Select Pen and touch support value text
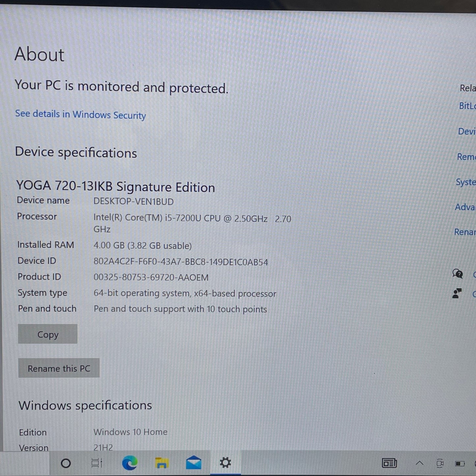Image resolution: width=476 pixels, height=476 pixels. (x=180, y=309)
